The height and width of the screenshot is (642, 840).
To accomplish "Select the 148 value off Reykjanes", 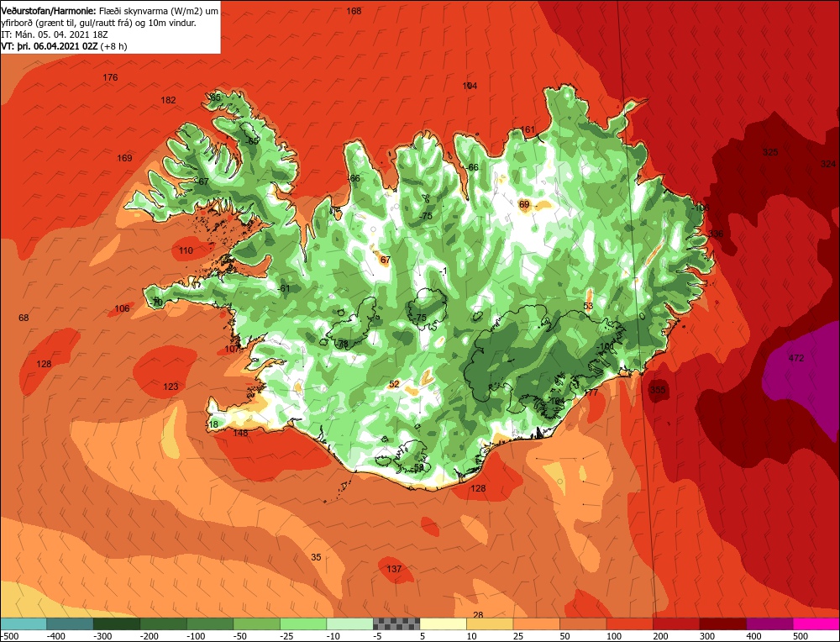I will click(240, 433).
